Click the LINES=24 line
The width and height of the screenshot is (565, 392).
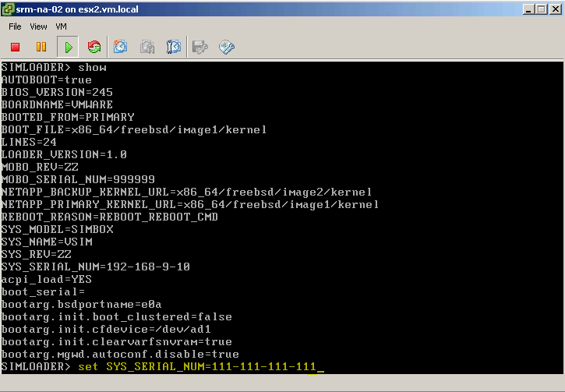click(29, 142)
